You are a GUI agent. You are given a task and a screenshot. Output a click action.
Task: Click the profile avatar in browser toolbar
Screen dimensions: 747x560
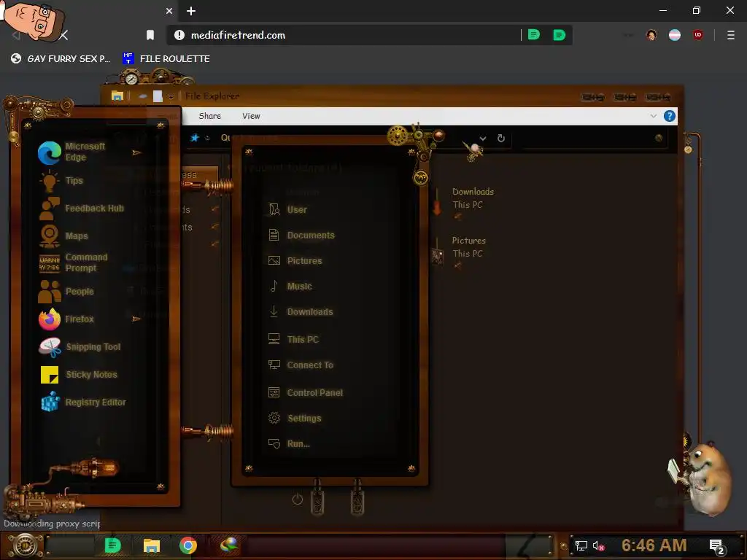(x=651, y=35)
